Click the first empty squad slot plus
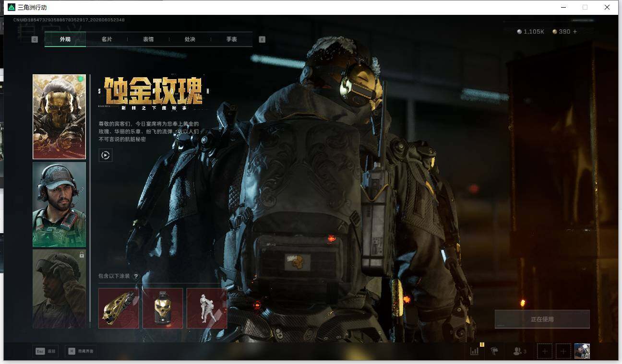This screenshot has width=622, height=364. [544, 352]
